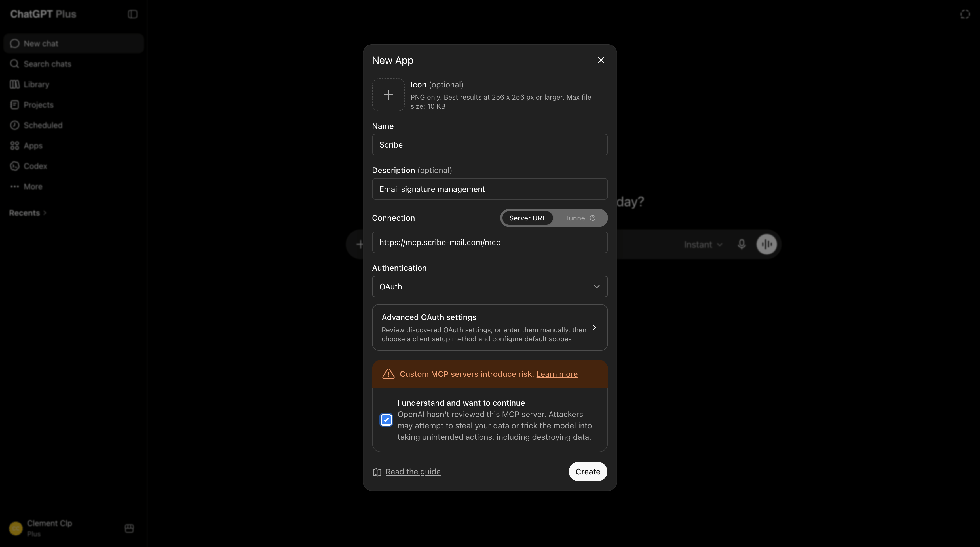Open the Read the guide link
980x547 pixels.
coord(413,472)
